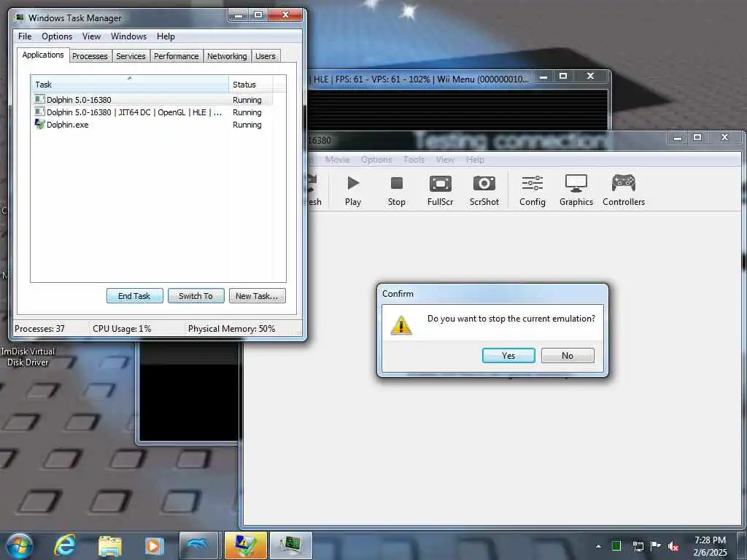The height and width of the screenshot is (560, 747).
Task: Open Task Manager View menu
Action: click(91, 36)
